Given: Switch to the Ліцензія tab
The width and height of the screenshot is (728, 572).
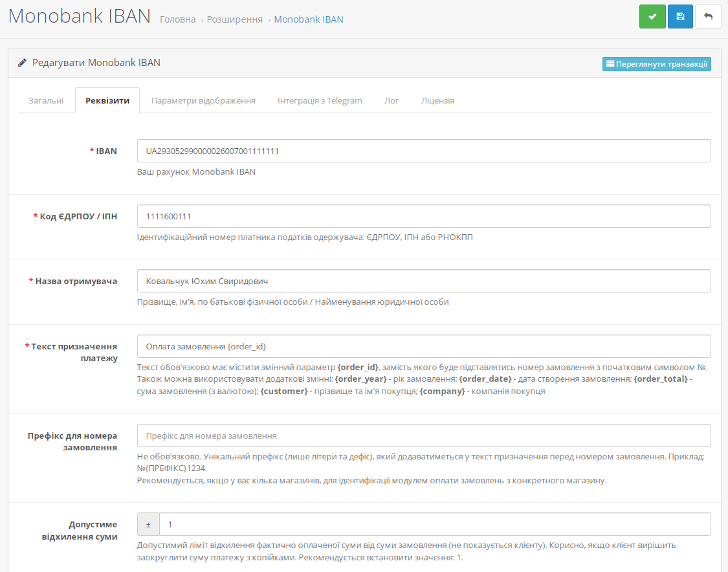Looking at the screenshot, I should 437,100.
